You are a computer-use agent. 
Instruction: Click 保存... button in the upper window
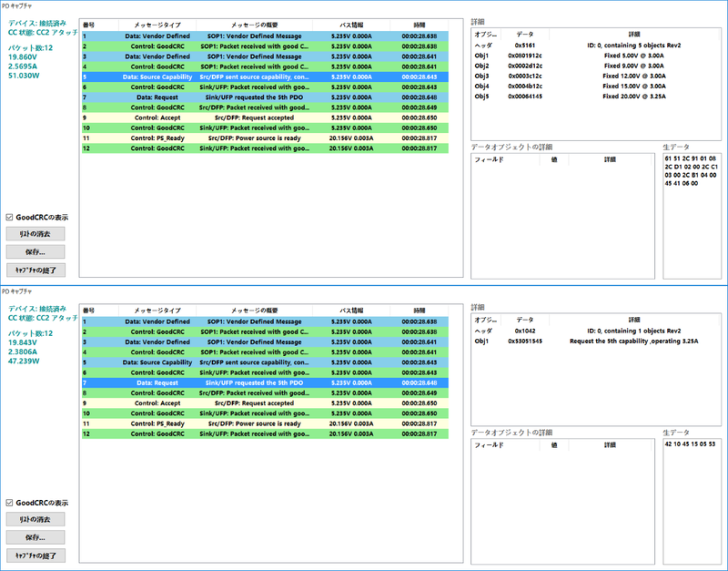[35, 252]
